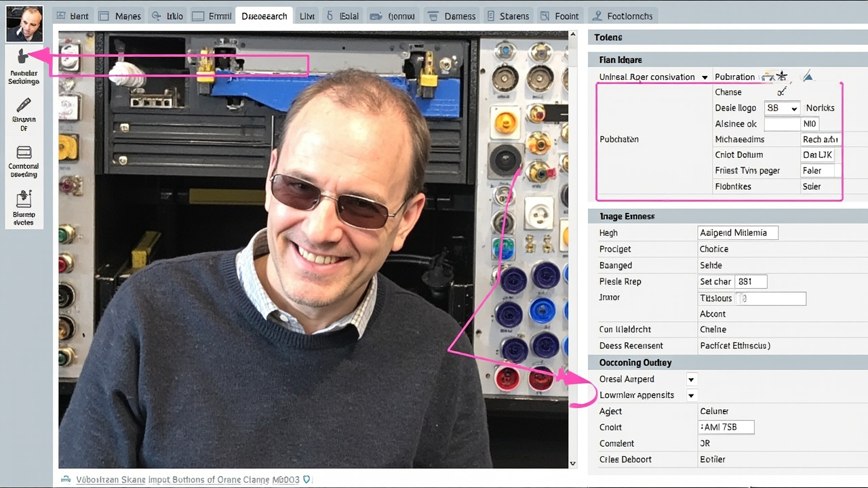Open the Unineal Roer consivation dropdown
868x488 pixels.
(705, 77)
